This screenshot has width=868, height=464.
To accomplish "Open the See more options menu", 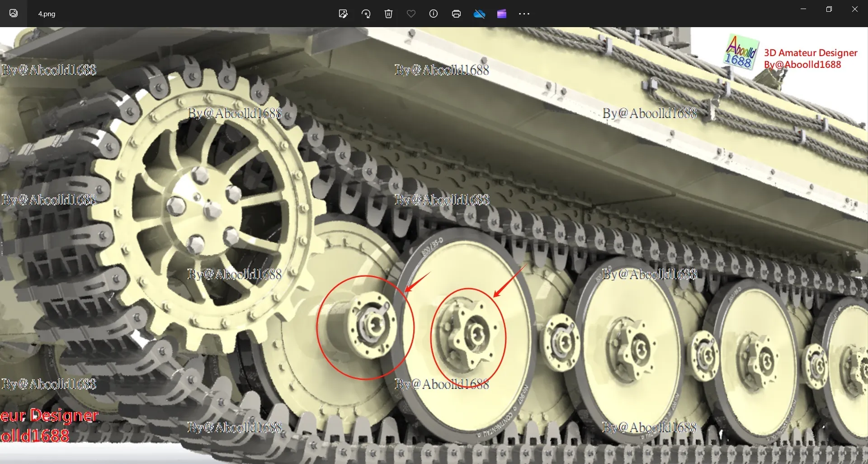I will [x=524, y=14].
